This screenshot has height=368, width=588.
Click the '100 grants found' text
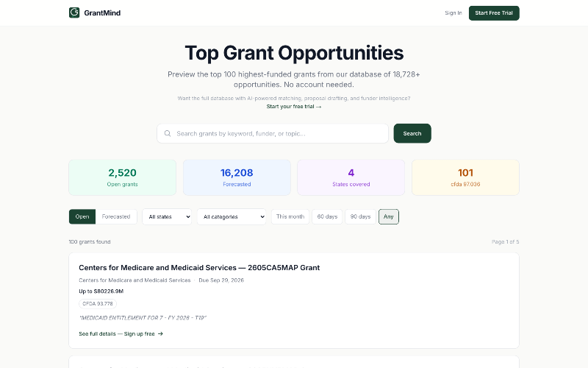(90, 242)
